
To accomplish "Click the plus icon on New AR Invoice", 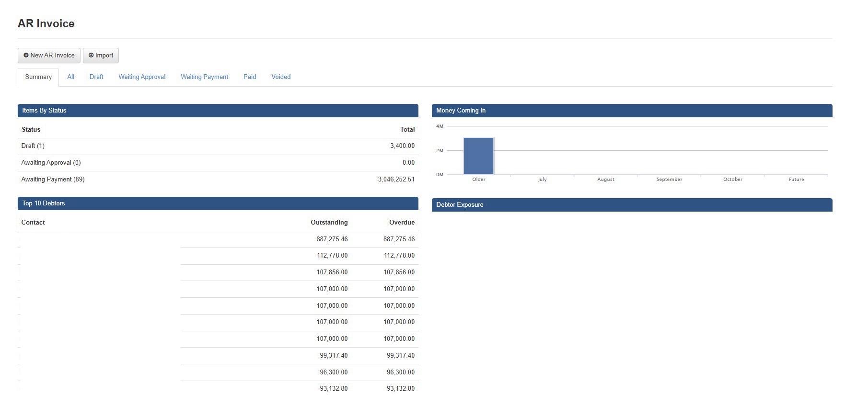I will (26, 56).
